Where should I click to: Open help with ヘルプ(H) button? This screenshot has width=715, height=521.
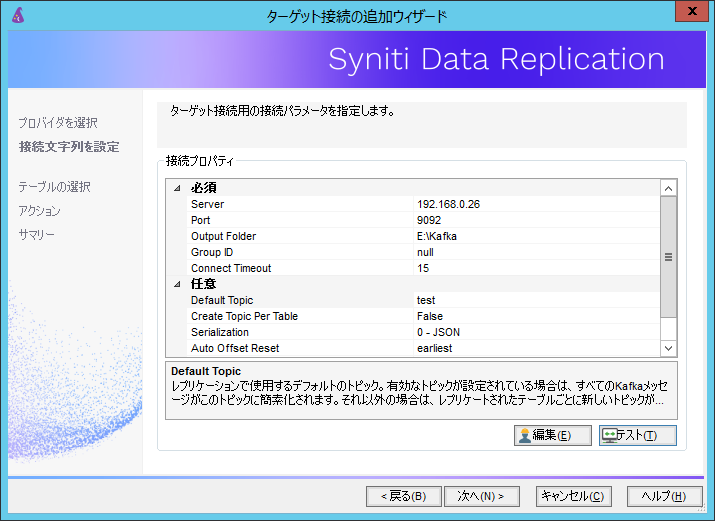point(664,496)
